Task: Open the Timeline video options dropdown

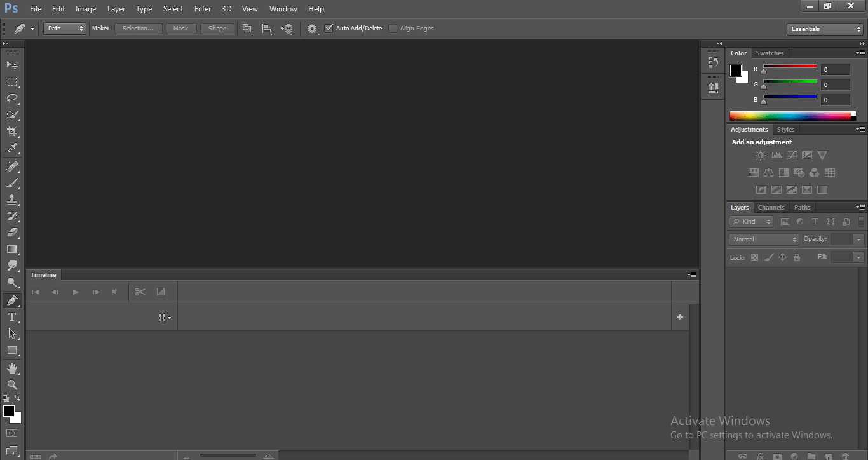Action: (165, 318)
